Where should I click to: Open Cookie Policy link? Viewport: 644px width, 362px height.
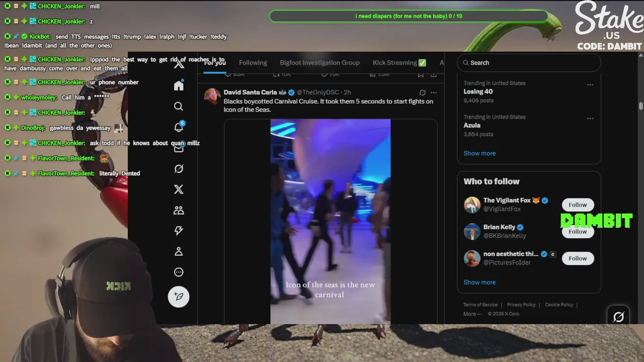(559, 305)
